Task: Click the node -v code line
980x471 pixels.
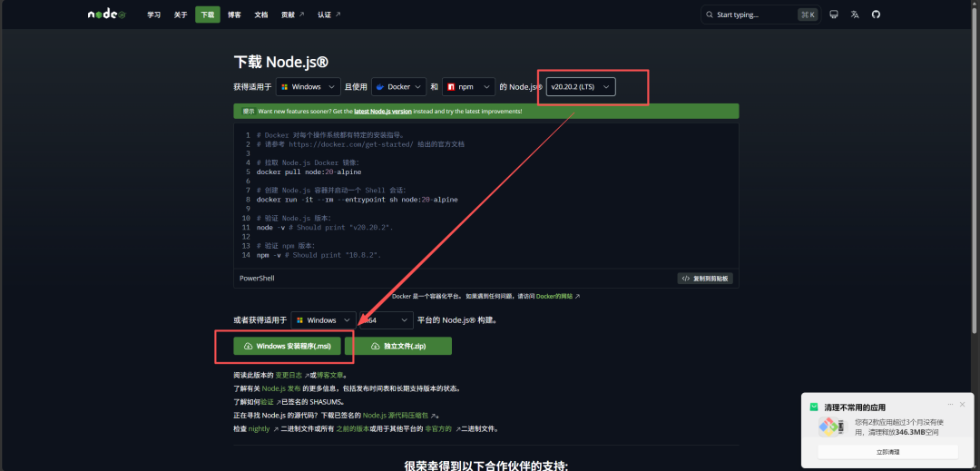Action: 325,228
